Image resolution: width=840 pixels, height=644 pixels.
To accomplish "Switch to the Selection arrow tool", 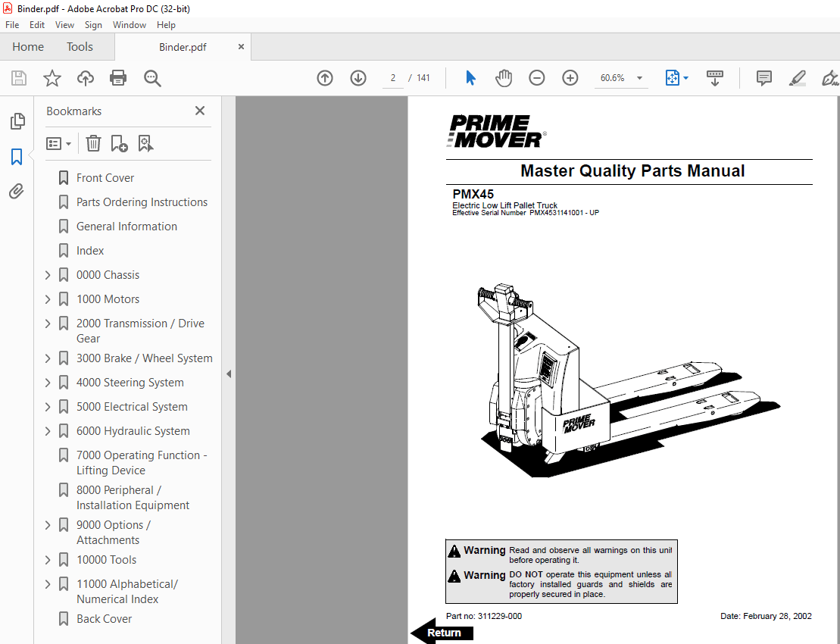I will pyautogui.click(x=470, y=77).
